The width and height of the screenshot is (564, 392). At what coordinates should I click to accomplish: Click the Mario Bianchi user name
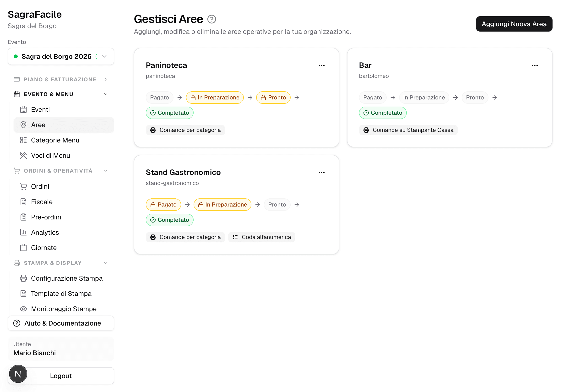[x=35, y=353]
